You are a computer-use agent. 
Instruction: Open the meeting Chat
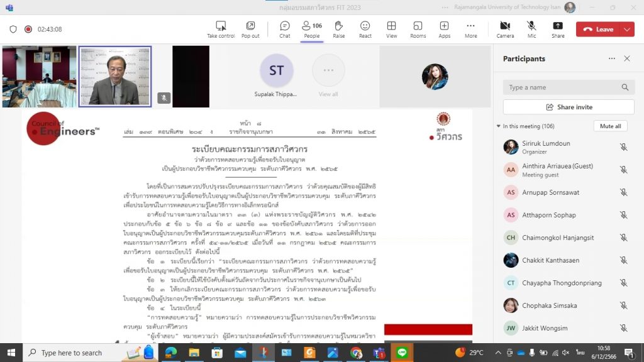point(285,29)
